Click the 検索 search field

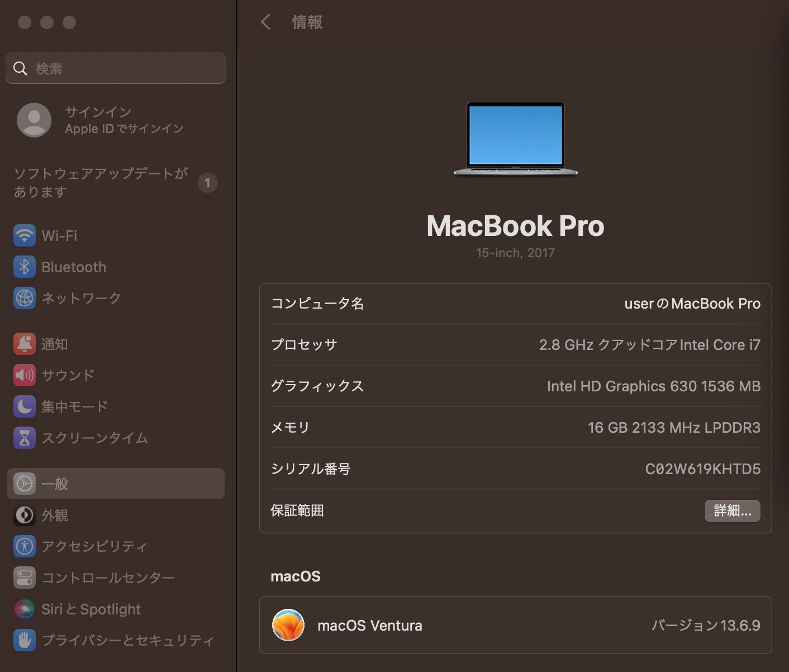click(116, 68)
